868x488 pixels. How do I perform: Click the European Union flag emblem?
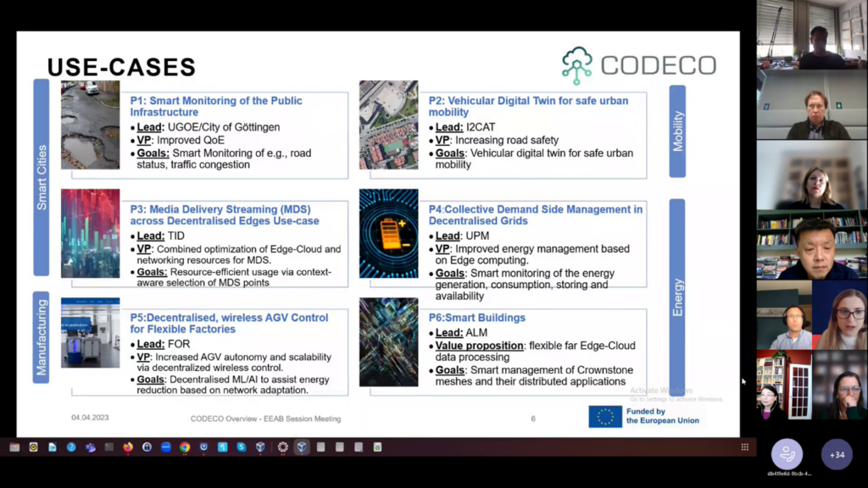(x=605, y=417)
